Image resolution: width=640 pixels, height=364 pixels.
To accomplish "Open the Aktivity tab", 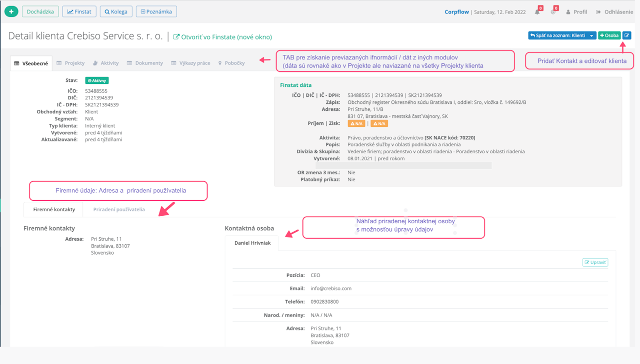I will point(105,63).
